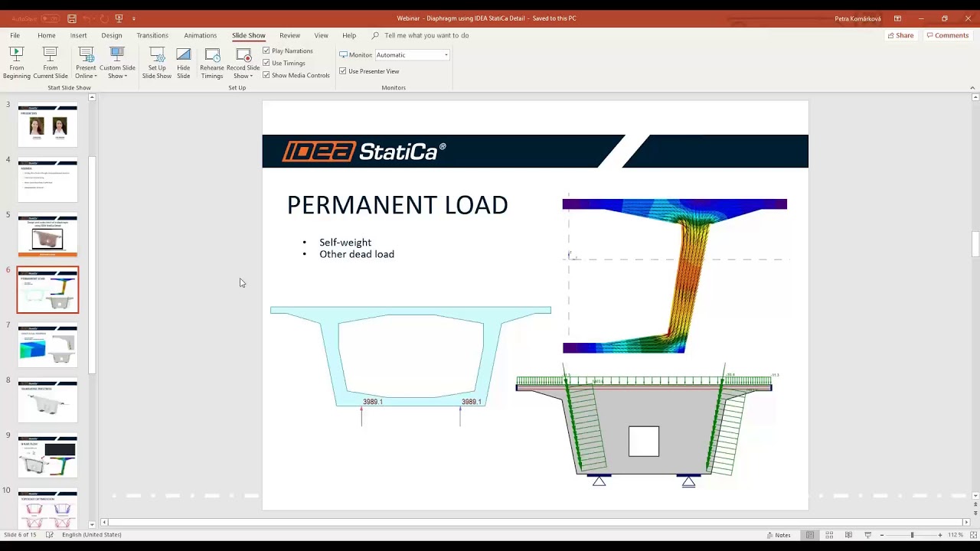Zoom in with plus button
Viewport: 980px width, 551px height.
940,535
